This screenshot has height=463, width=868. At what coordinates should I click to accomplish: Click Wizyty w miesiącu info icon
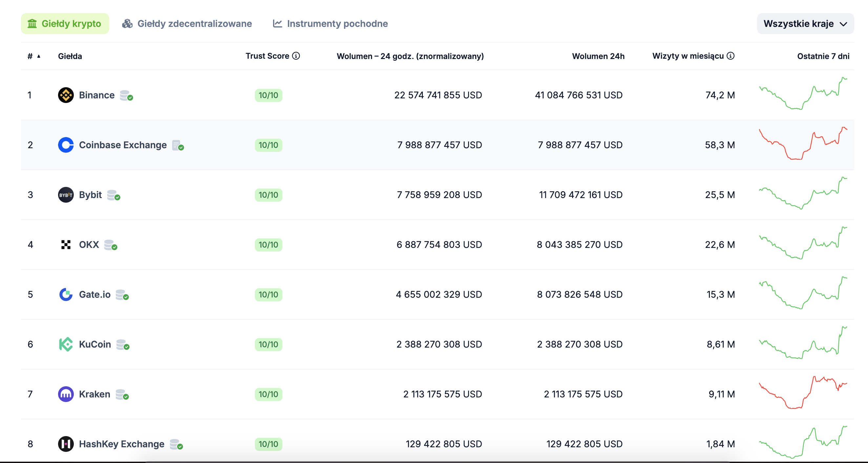click(730, 56)
